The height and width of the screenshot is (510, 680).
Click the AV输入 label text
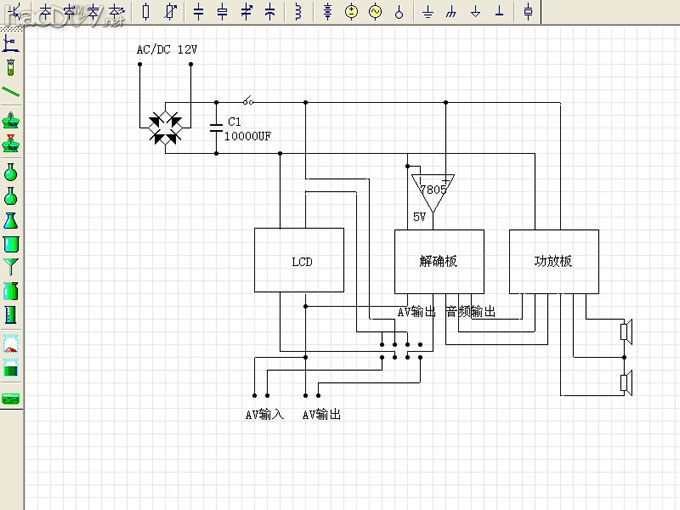point(265,414)
